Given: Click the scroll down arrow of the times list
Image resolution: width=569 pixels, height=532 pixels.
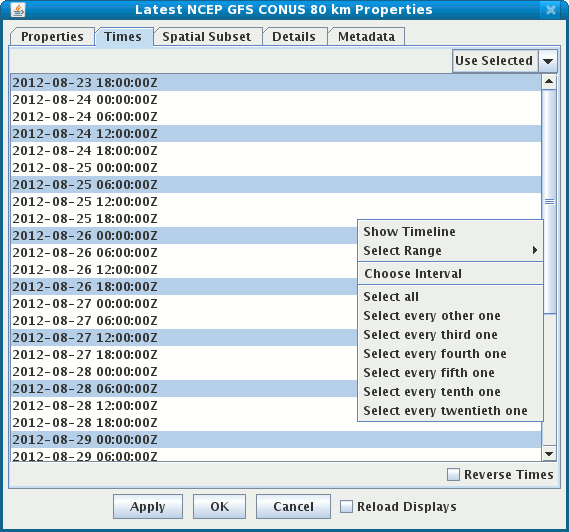Looking at the screenshot, I should (x=549, y=454).
